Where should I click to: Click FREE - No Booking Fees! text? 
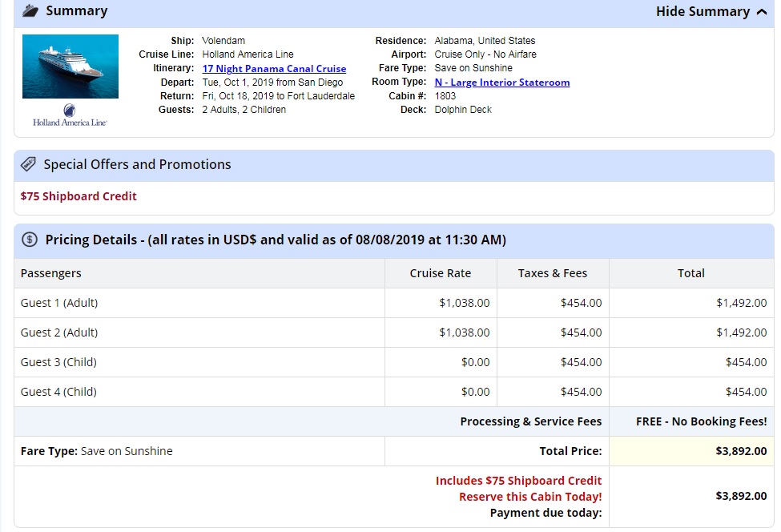point(702,421)
